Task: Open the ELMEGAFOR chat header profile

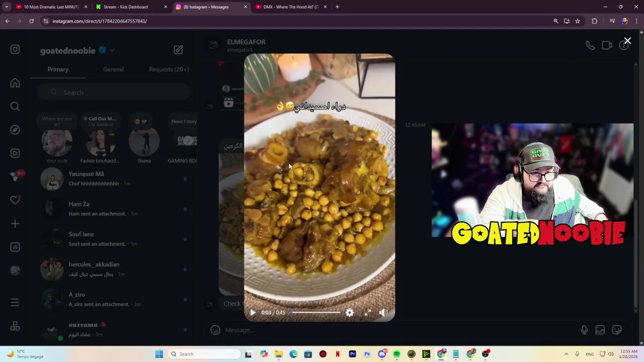Action: tap(237, 45)
